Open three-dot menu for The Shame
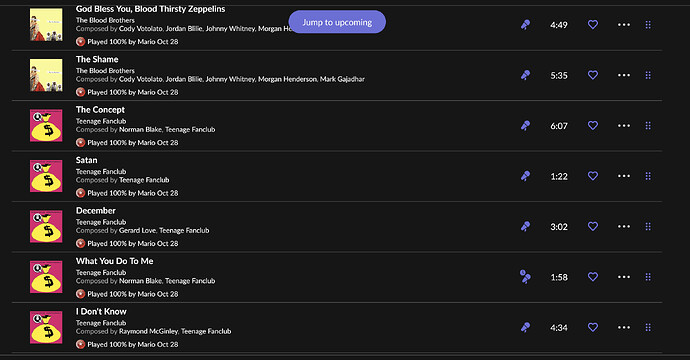 point(624,75)
